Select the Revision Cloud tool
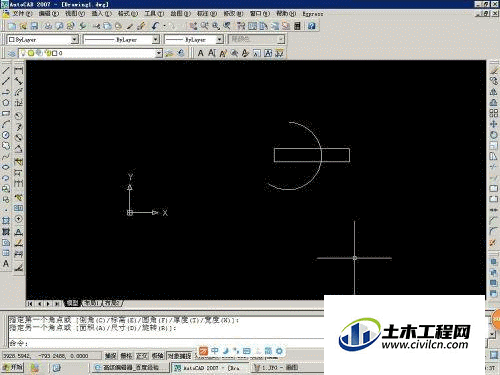Image resolution: width=500 pixels, height=375 pixels. tap(6, 146)
